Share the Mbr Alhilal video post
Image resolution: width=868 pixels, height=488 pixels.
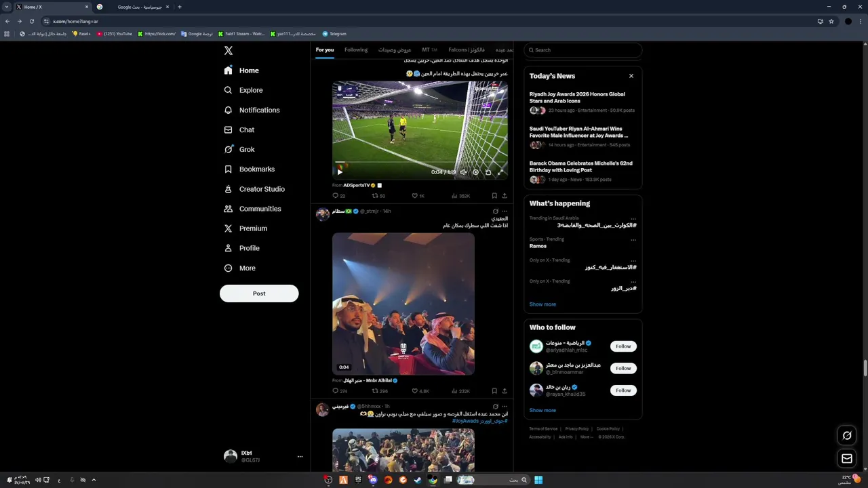click(505, 391)
